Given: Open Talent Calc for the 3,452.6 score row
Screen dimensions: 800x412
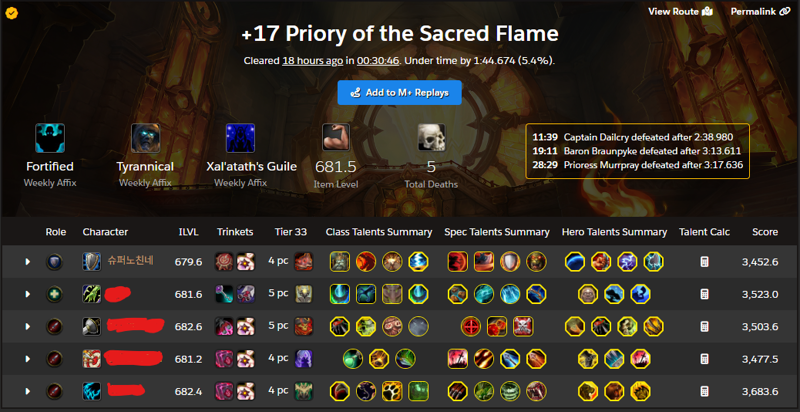Looking at the screenshot, I should tap(704, 262).
